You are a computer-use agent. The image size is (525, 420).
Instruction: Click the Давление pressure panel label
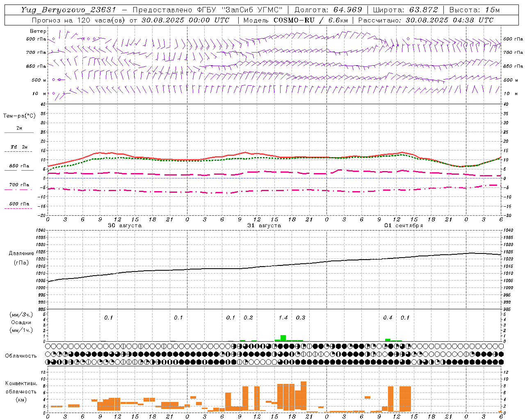point(21,253)
